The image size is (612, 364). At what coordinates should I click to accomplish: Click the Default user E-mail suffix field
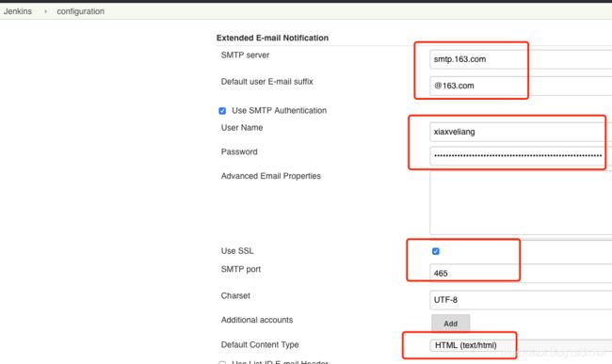point(521,86)
